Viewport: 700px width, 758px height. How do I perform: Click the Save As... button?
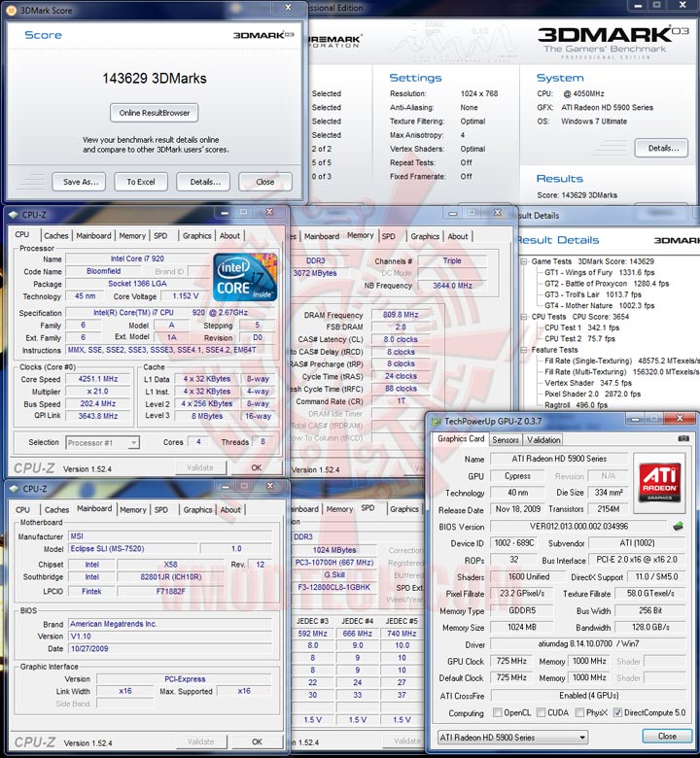[x=80, y=182]
